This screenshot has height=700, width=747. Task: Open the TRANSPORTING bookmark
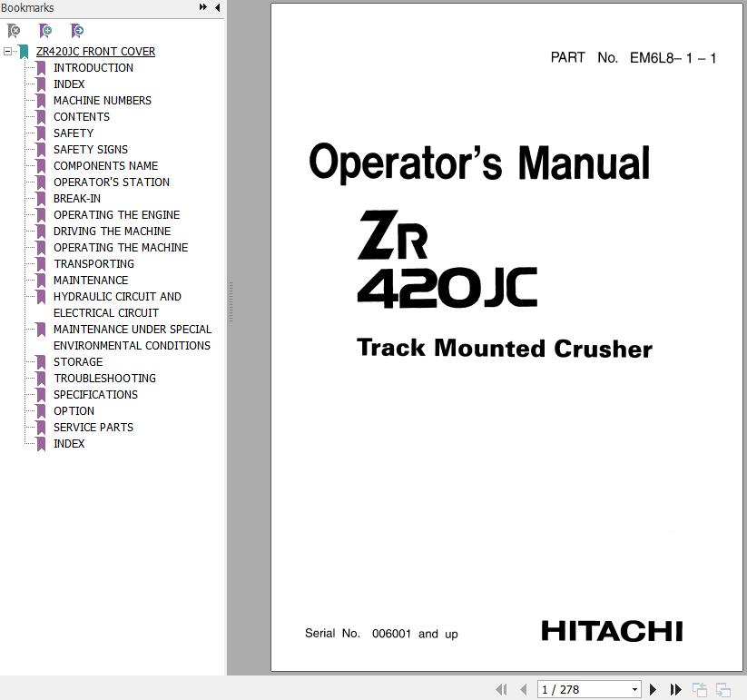(93, 264)
